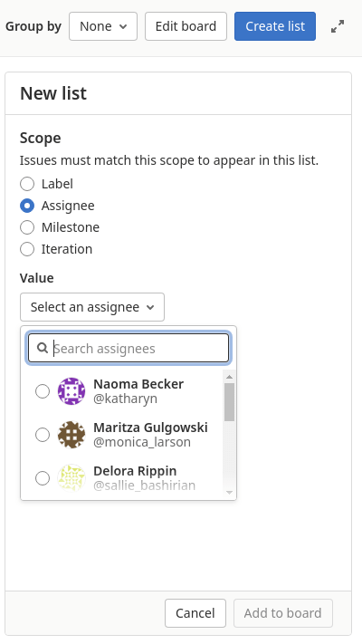Click Maritza Gulgowski's brown avatar
Screen dimensions: 362x644
coord(71,435)
